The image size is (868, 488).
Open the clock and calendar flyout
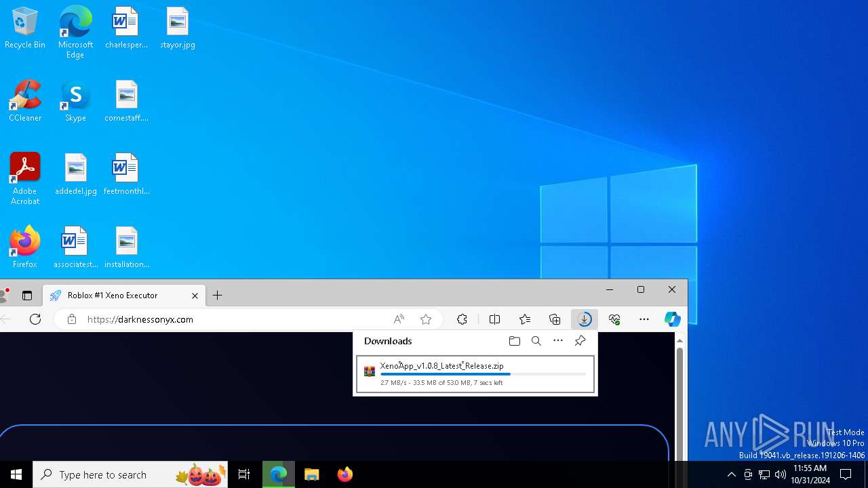[810, 474]
